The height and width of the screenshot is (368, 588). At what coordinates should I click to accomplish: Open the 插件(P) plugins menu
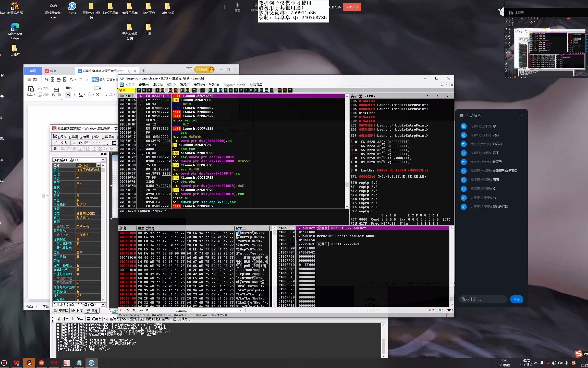[171, 85]
